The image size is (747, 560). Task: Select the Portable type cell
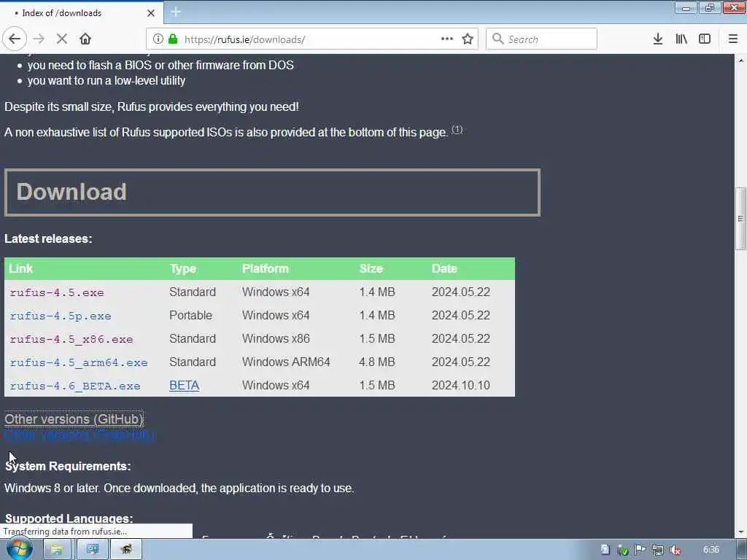pyautogui.click(x=190, y=315)
